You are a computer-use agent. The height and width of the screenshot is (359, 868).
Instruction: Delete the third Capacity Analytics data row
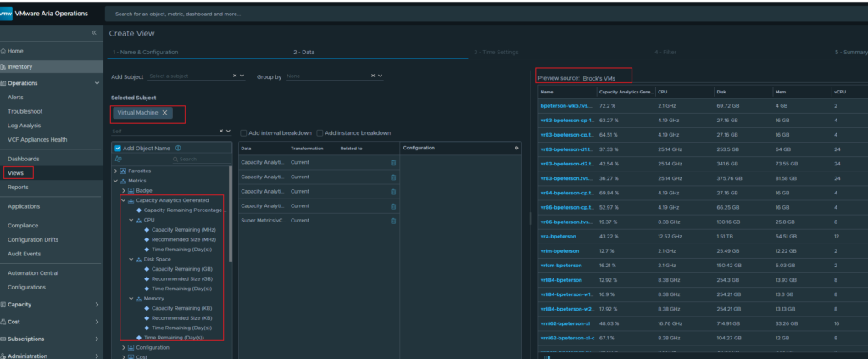coord(393,192)
